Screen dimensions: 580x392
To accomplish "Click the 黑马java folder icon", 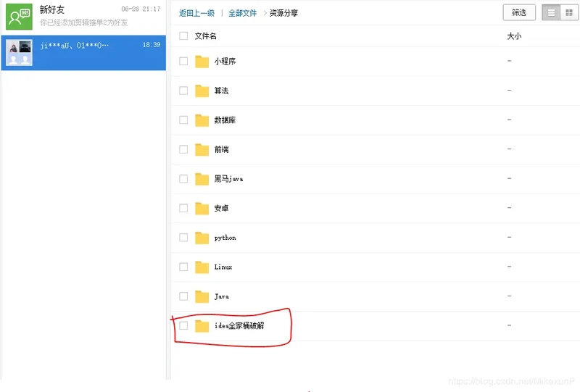I will click(202, 179).
